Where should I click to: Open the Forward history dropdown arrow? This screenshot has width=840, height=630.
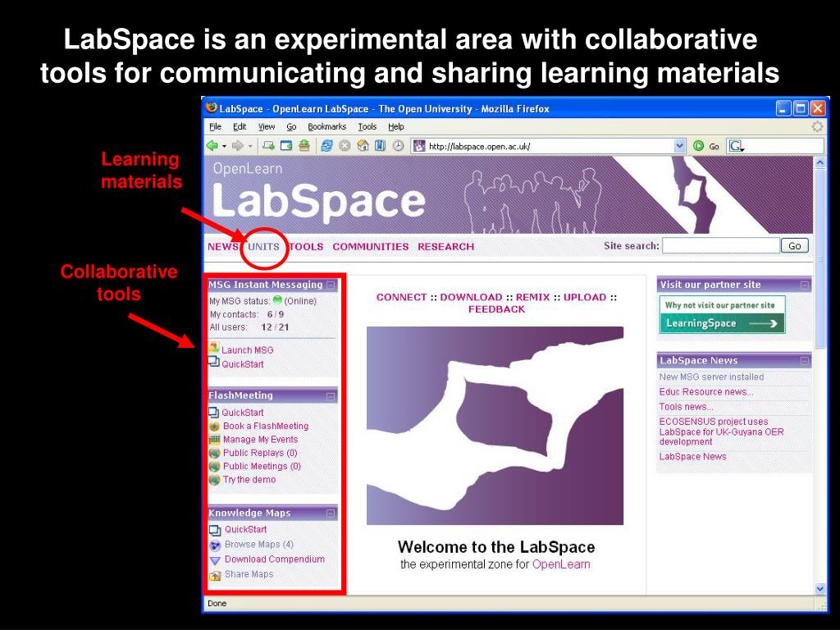[250, 146]
